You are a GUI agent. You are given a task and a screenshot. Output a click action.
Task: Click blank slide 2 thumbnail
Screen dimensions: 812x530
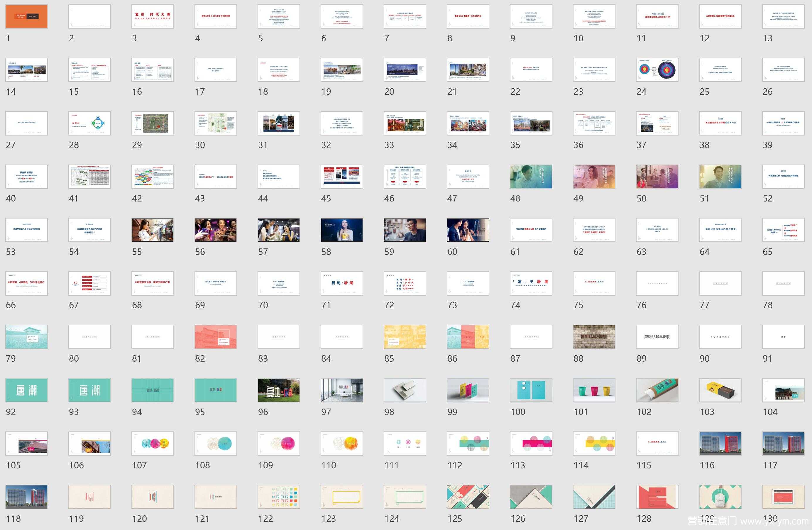89,16
